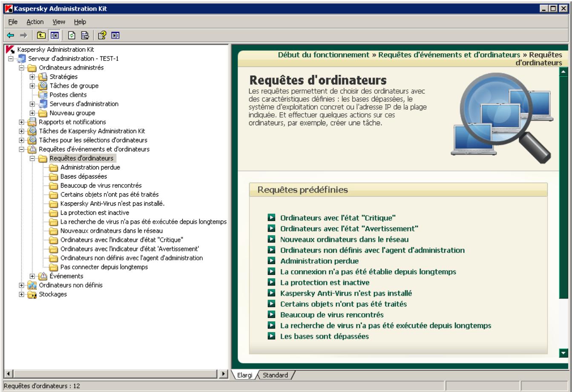
Task: Click the Tâches de groupe gear icon
Action: pyautogui.click(x=43, y=86)
